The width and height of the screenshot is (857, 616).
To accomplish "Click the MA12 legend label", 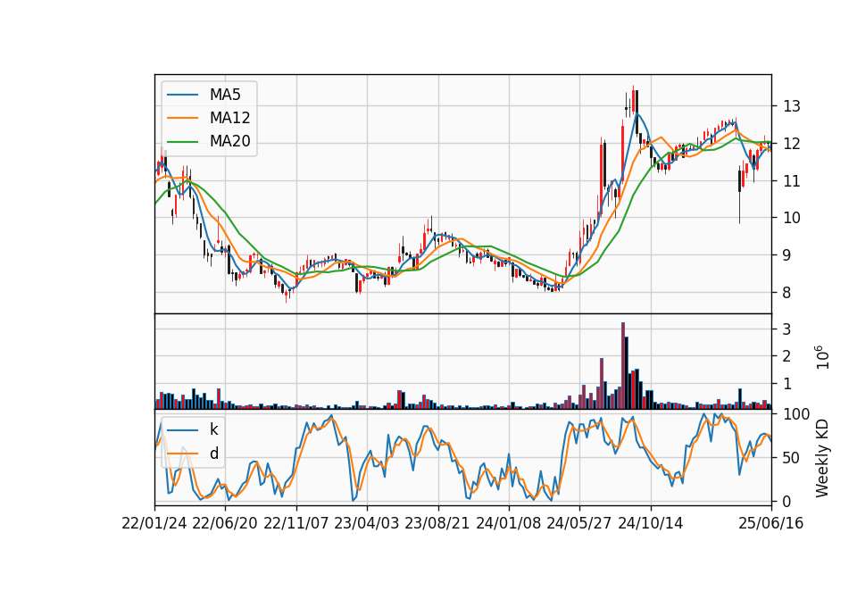I will pyautogui.click(x=229, y=118).
